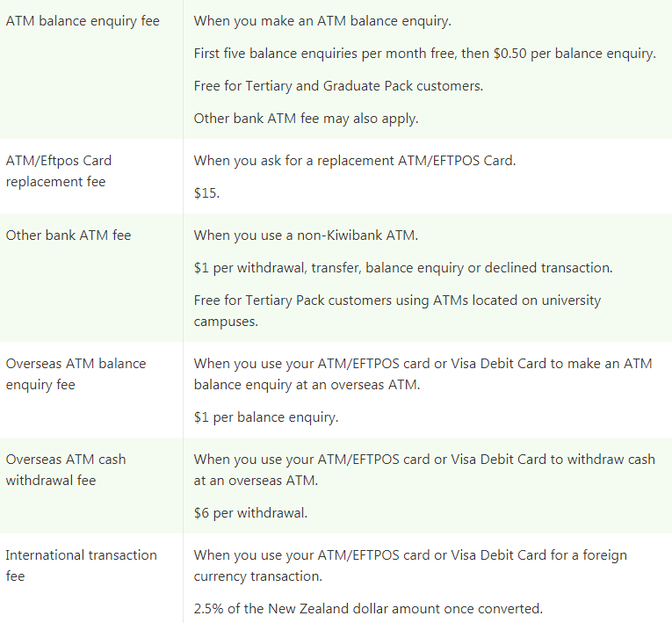Click the "$1 per withdrawal, transfer" line
Image resolution: width=672 pixels, height=623 pixels.
point(403,267)
